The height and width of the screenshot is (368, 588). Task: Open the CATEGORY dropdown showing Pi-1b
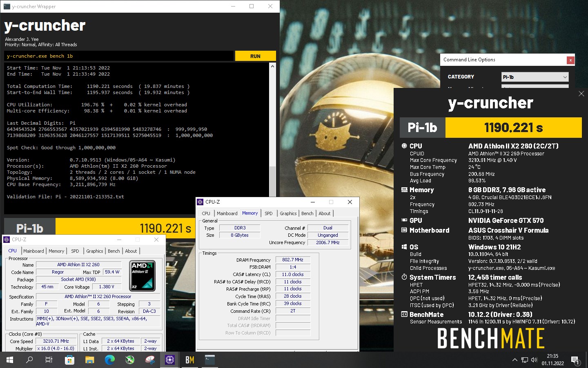click(x=535, y=77)
